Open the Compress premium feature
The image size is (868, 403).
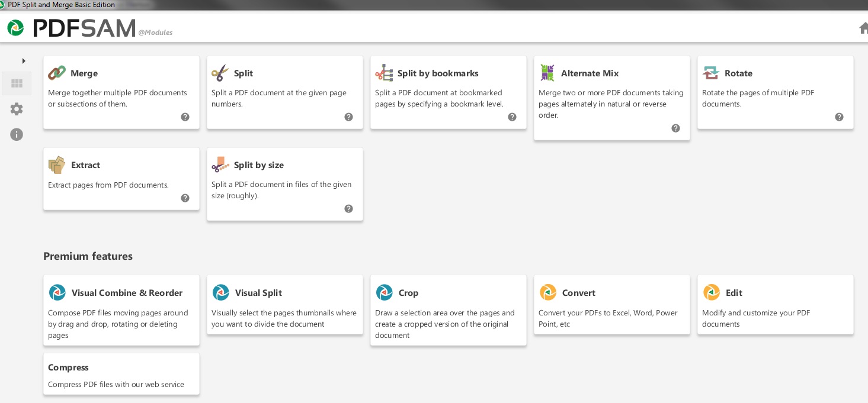pos(68,367)
